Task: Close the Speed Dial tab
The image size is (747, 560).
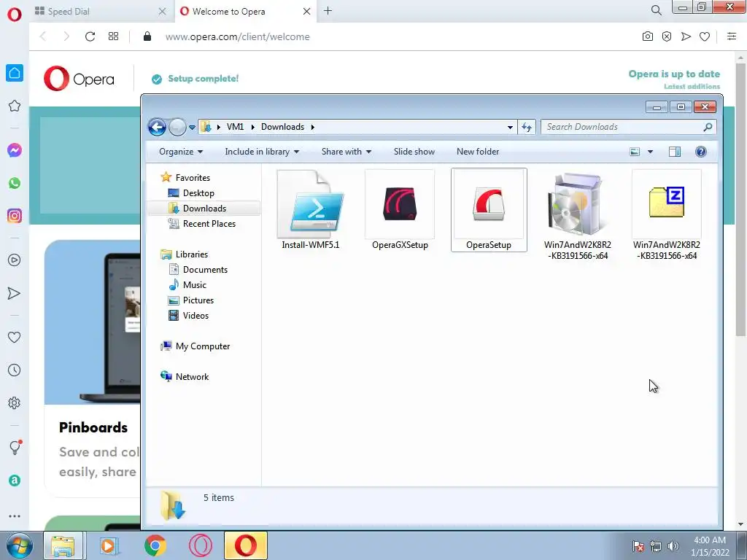Action: click(162, 11)
